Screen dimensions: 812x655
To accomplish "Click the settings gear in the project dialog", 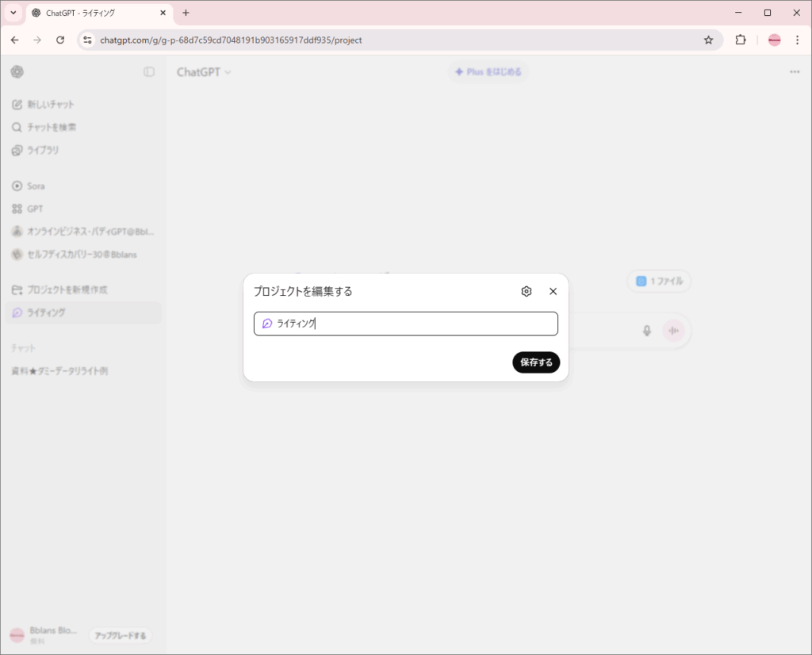I will point(527,291).
